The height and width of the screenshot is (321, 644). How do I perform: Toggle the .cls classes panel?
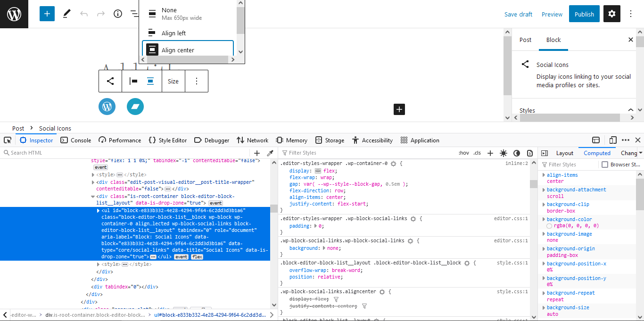click(x=477, y=153)
